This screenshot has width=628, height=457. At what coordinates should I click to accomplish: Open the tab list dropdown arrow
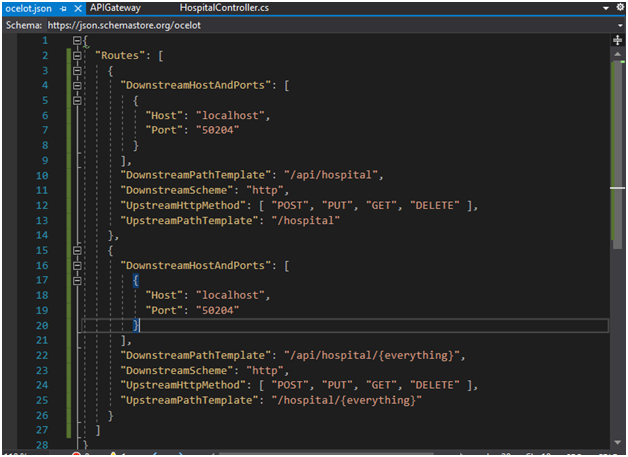(606, 8)
